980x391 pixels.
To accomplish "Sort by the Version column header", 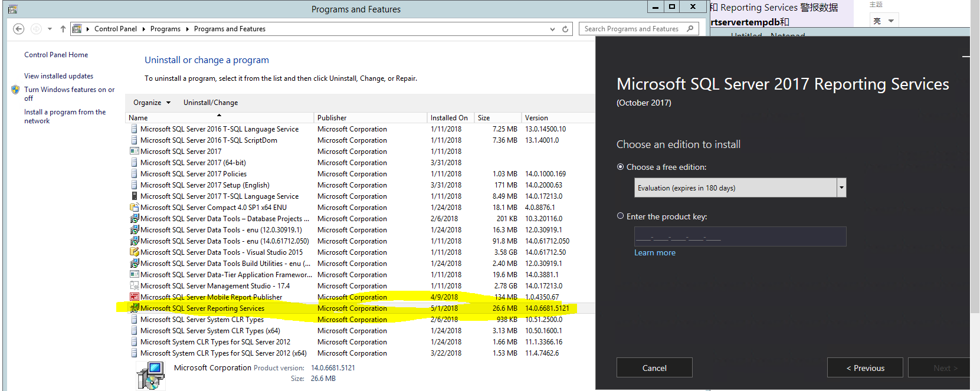I will point(558,117).
